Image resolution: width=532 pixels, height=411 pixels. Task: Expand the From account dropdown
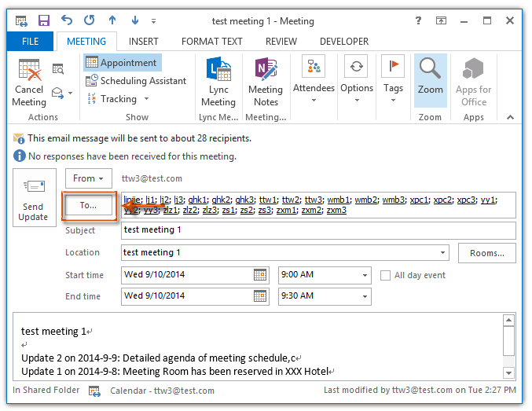point(89,178)
